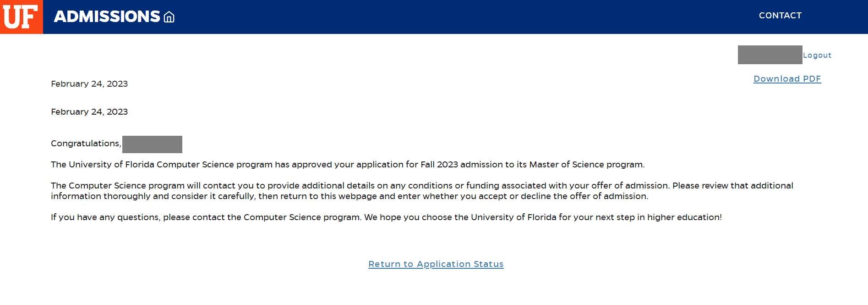Click the Congratulations greeting text

pos(86,144)
